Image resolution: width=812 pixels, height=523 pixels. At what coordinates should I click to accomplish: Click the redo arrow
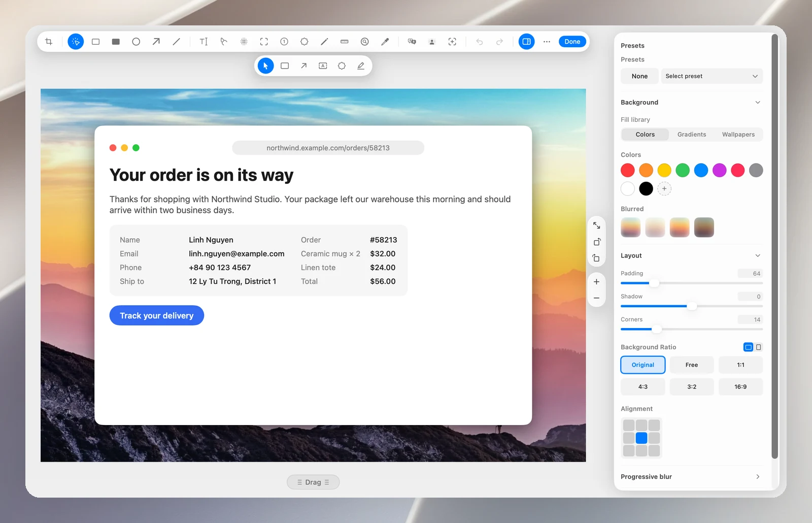point(499,42)
